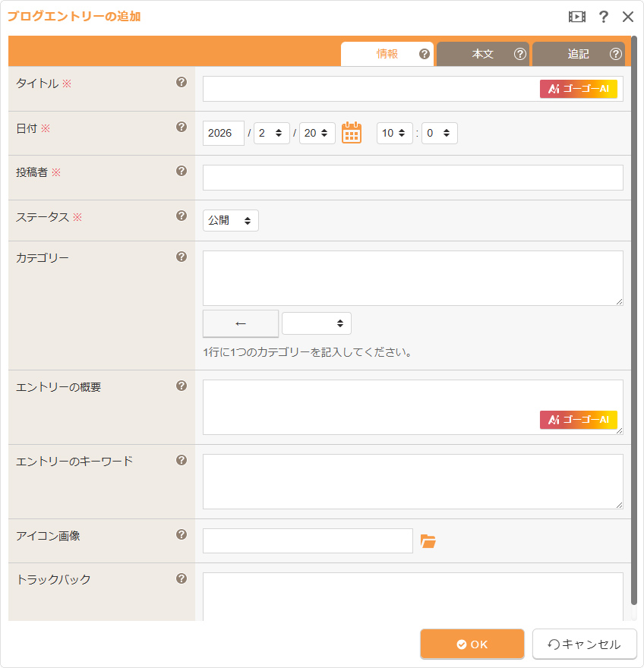Show help for the ステータス field

(182, 216)
